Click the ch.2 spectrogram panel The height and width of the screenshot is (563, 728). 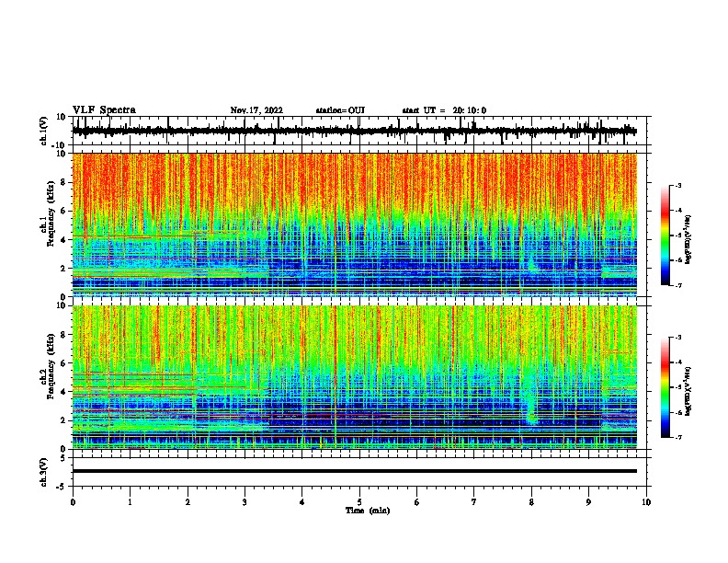(x=354, y=377)
